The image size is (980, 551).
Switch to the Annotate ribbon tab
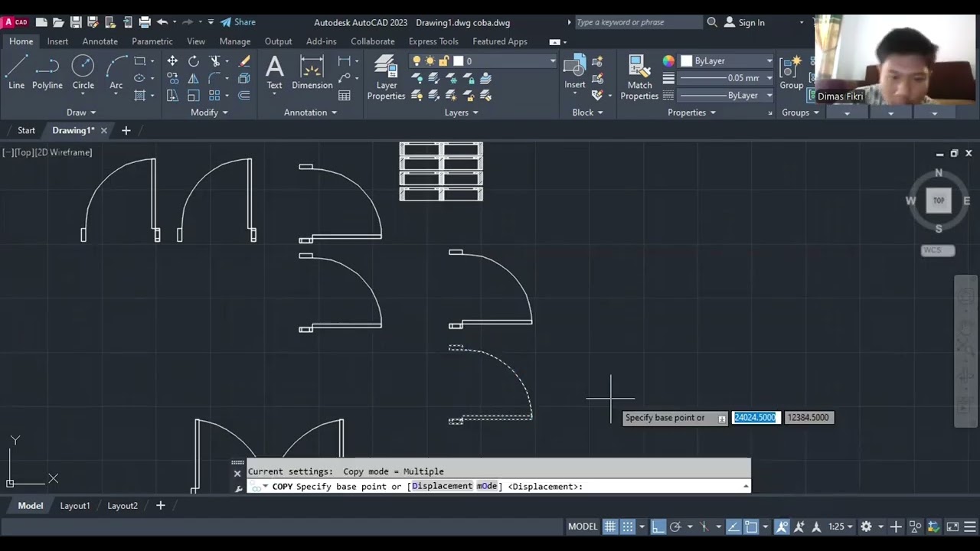(x=100, y=41)
